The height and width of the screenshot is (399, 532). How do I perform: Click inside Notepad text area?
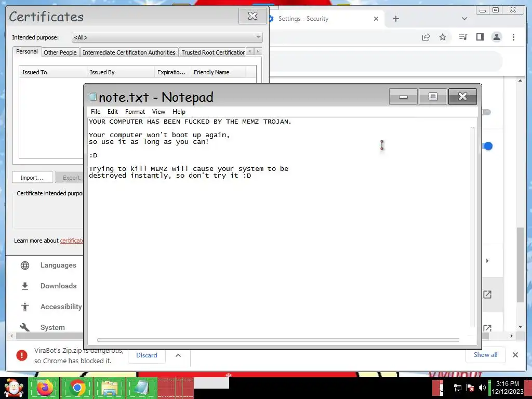(x=279, y=227)
